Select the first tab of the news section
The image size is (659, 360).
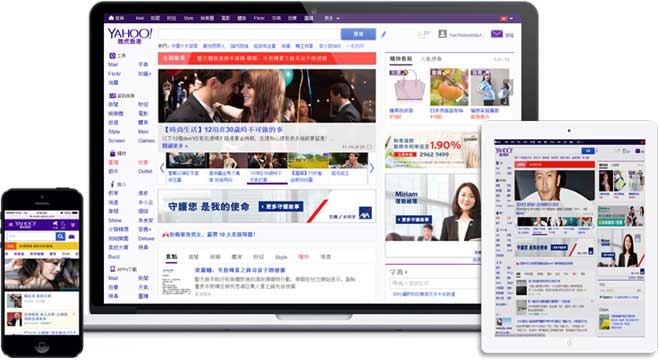click(x=171, y=257)
